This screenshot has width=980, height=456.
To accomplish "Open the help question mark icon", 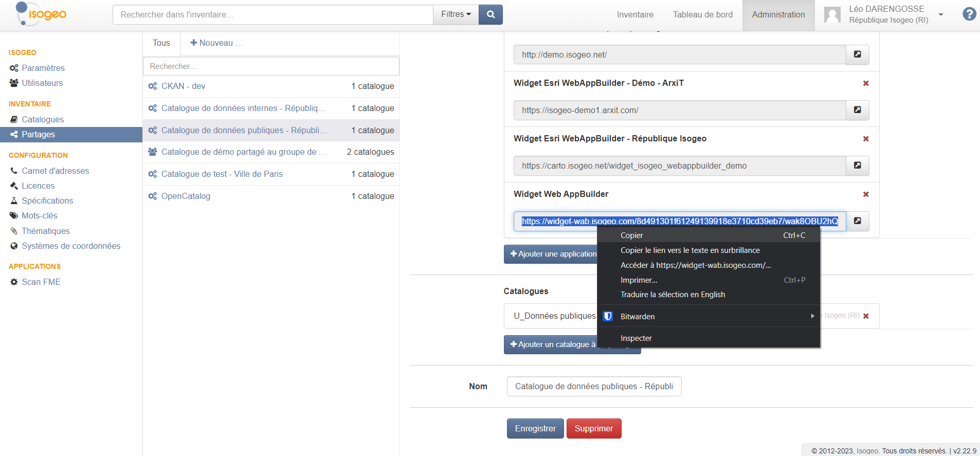I will pos(969,14).
